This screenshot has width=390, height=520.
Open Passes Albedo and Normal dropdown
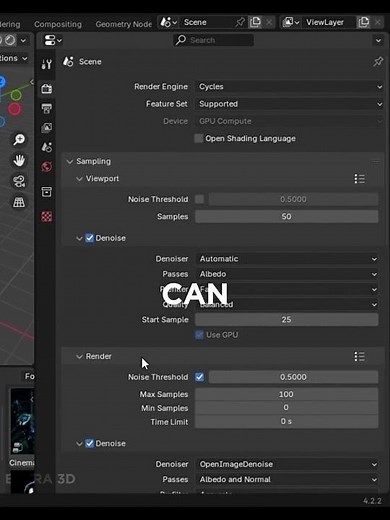pos(287,479)
